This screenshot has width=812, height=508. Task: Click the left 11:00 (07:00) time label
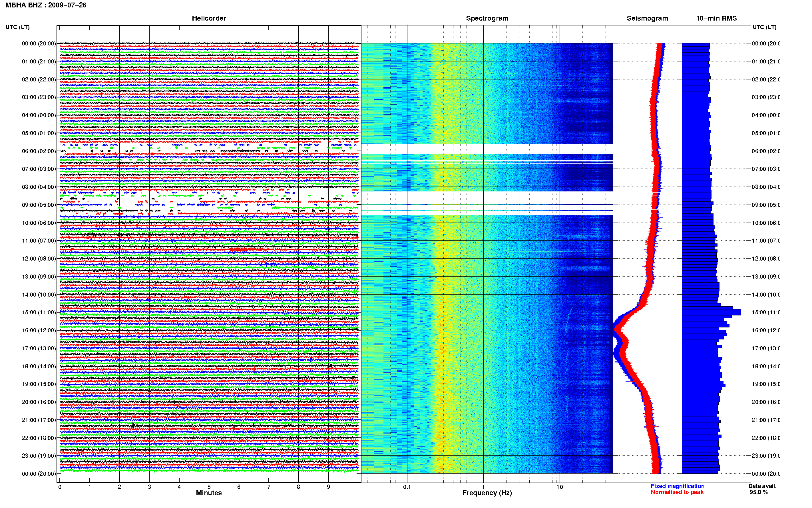coord(39,241)
